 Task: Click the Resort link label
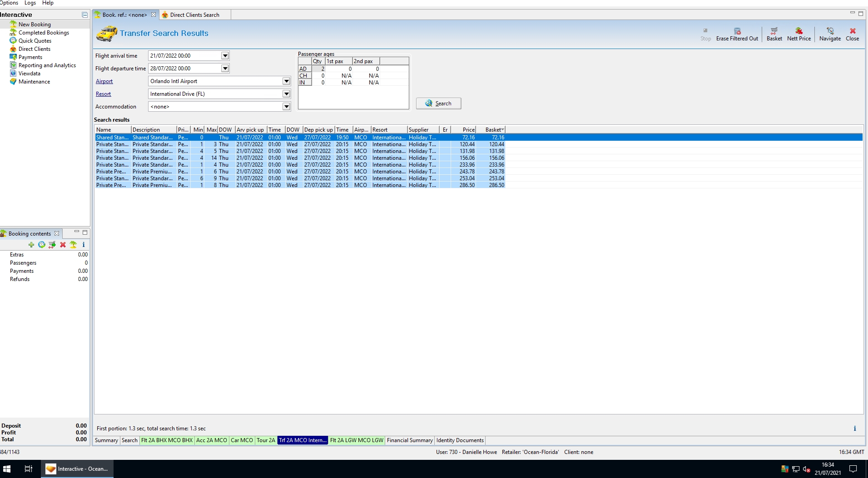click(103, 94)
